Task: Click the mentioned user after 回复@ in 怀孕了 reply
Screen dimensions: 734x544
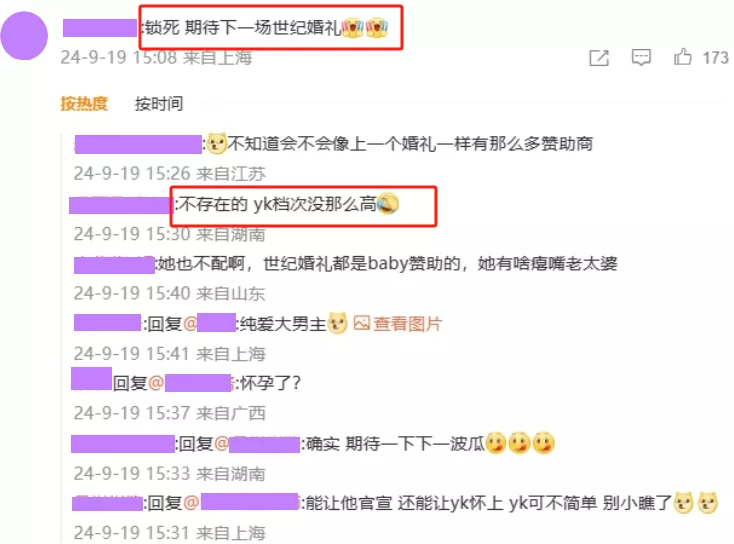Action: (198, 383)
